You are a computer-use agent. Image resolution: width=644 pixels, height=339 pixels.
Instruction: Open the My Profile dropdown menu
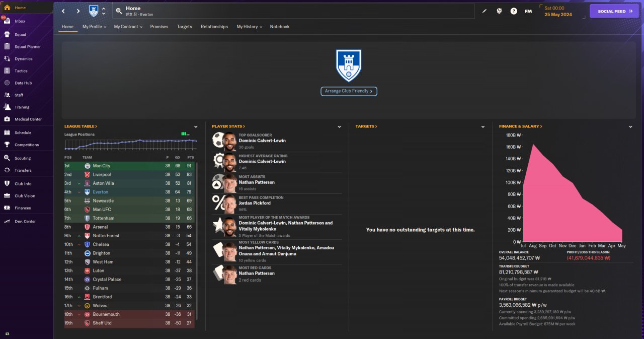click(94, 27)
